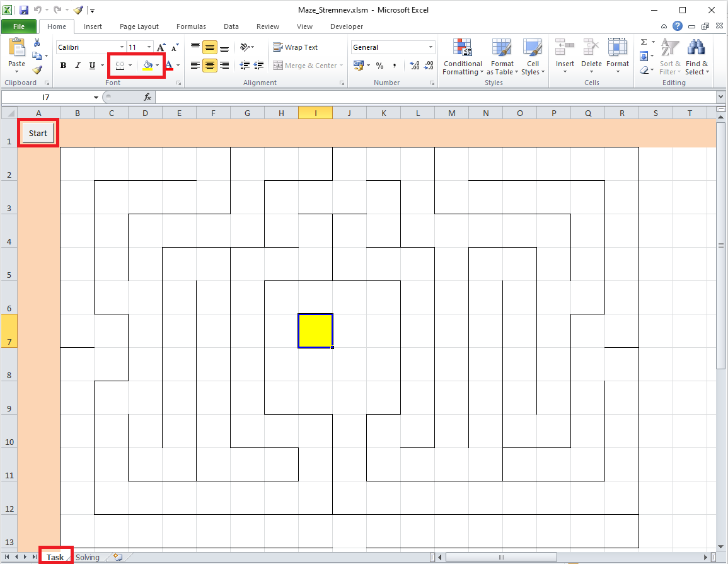Viewport: 728px width, 564px height.
Task: Switch to the Insert tab
Action: 93,26
